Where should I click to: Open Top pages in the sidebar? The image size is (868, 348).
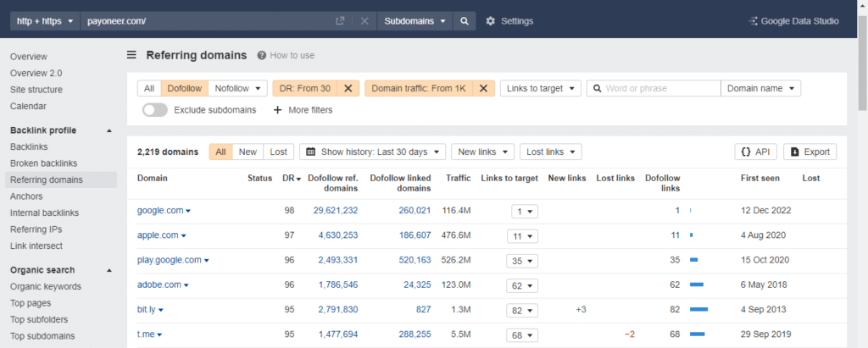(x=31, y=303)
